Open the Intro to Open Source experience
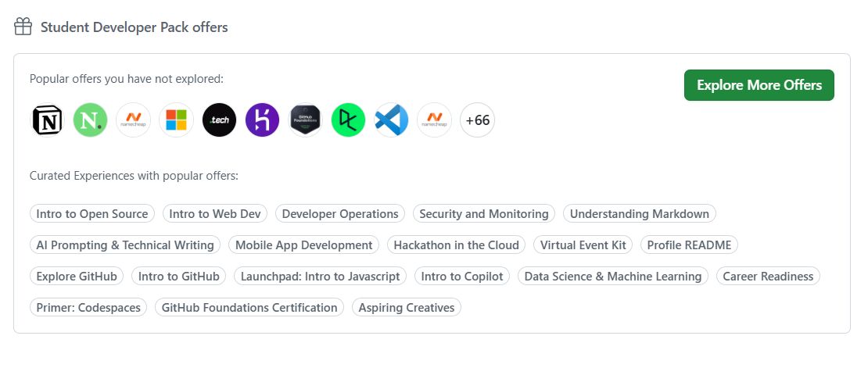This screenshot has width=868, height=375. pyautogui.click(x=92, y=213)
